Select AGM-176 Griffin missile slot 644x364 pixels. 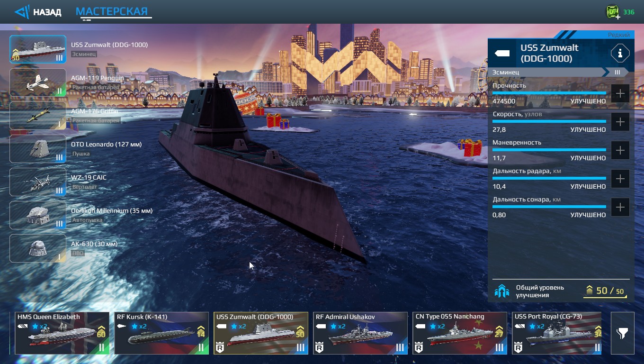click(38, 116)
